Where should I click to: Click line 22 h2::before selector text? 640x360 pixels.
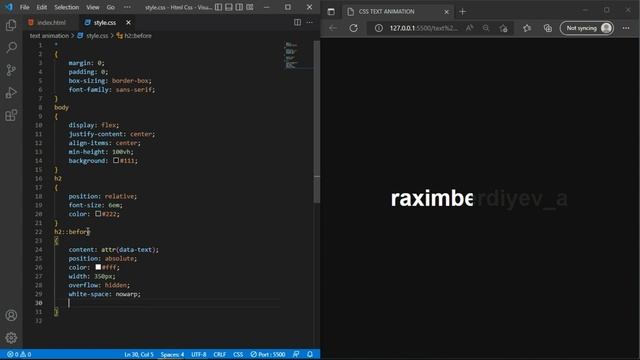tap(72, 231)
